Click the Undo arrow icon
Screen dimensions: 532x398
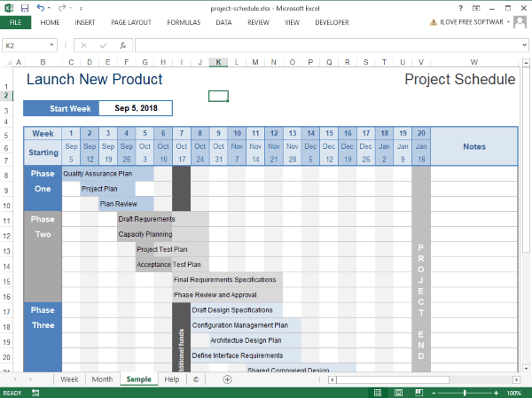tap(41, 8)
